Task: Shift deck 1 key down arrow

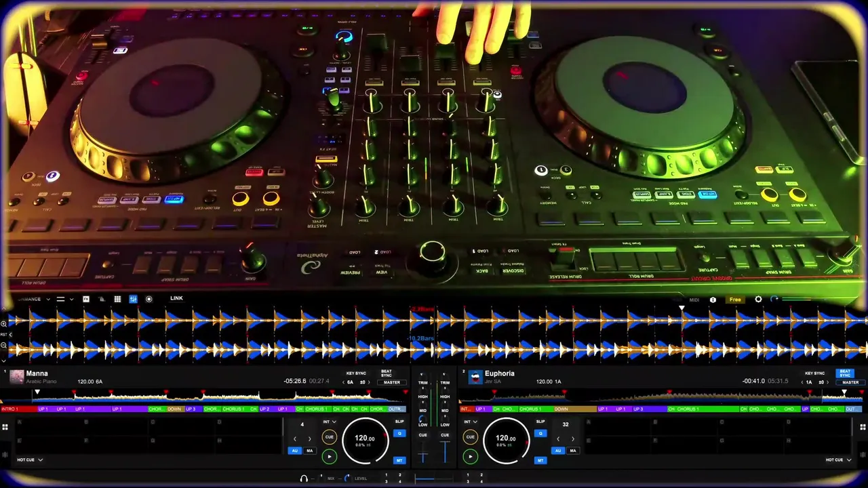Action: 342,382
